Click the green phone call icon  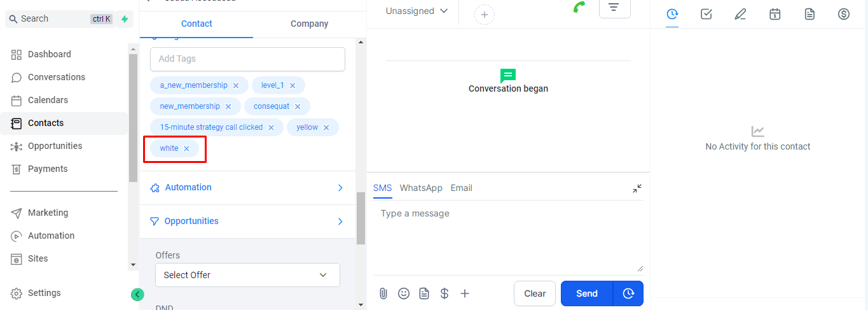coord(579,8)
